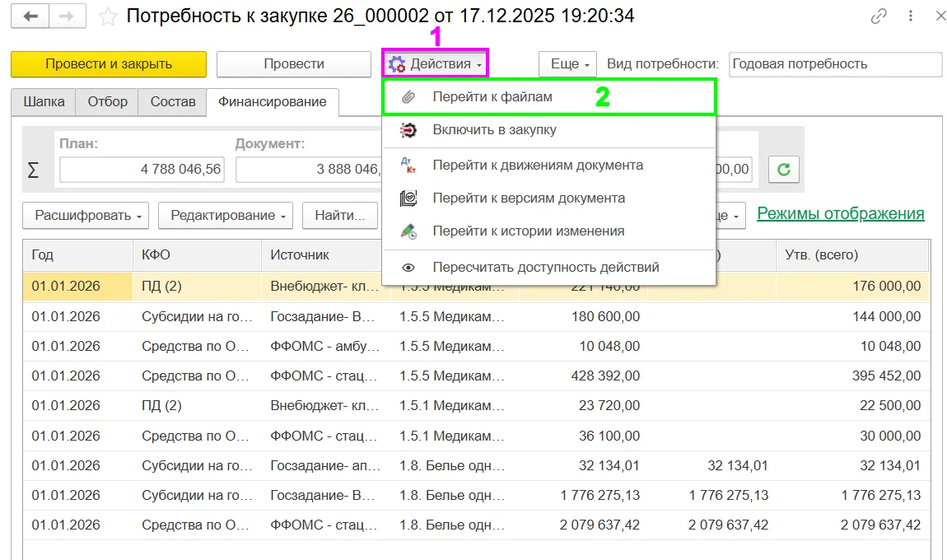Select Перейти к движениям документа

point(548,165)
